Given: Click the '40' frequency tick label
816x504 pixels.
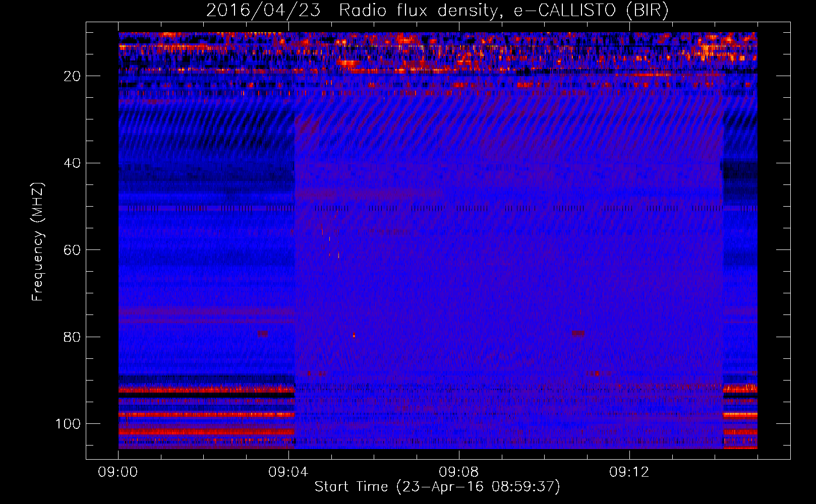Looking at the screenshot, I should (x=72, y=163).
